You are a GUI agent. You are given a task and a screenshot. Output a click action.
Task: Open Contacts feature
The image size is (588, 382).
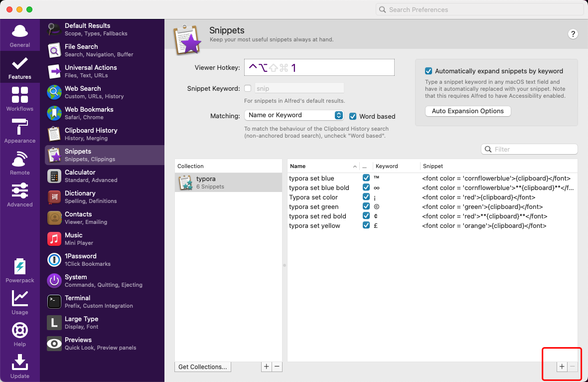pyautogui.click(x=104, y=218)
